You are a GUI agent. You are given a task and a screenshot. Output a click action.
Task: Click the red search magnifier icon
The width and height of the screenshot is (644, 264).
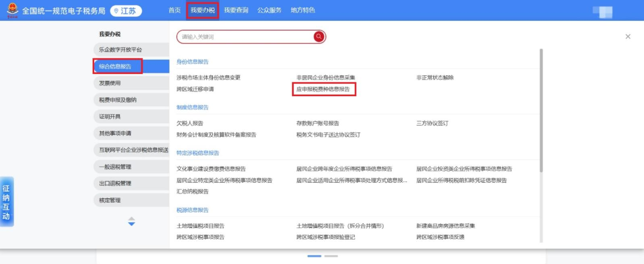[x=319, y=36]
